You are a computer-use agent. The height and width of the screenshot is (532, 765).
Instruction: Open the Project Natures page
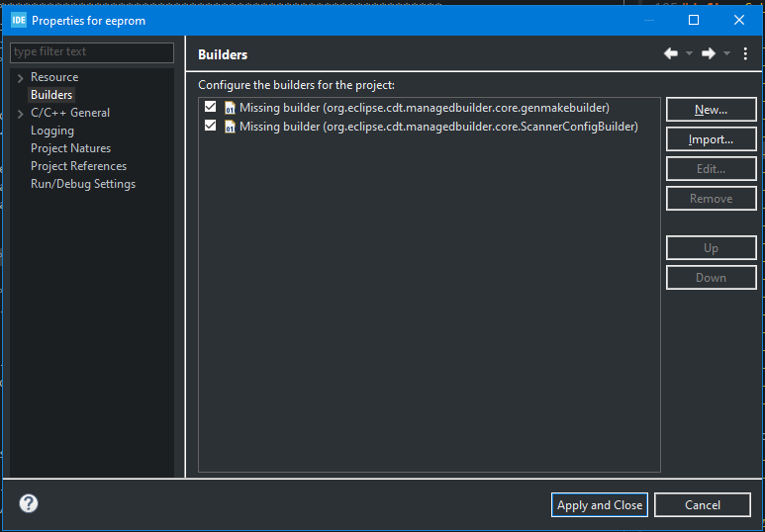coord(70,148)
